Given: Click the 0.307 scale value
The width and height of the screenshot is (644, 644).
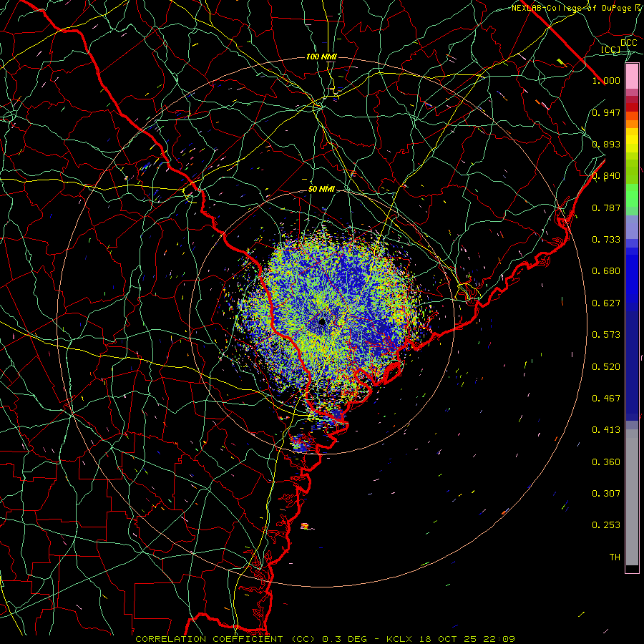Looking at the screenshot, I should 606,494.
